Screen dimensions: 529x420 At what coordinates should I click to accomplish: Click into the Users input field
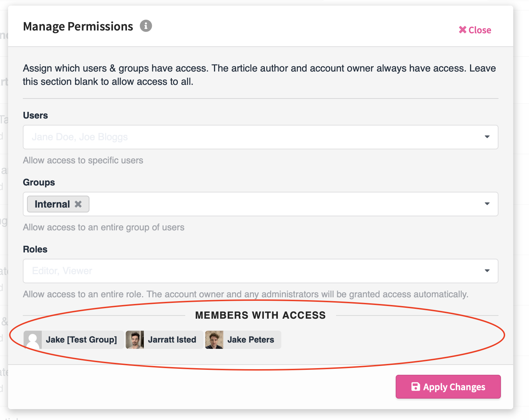(x=261, y=137)
